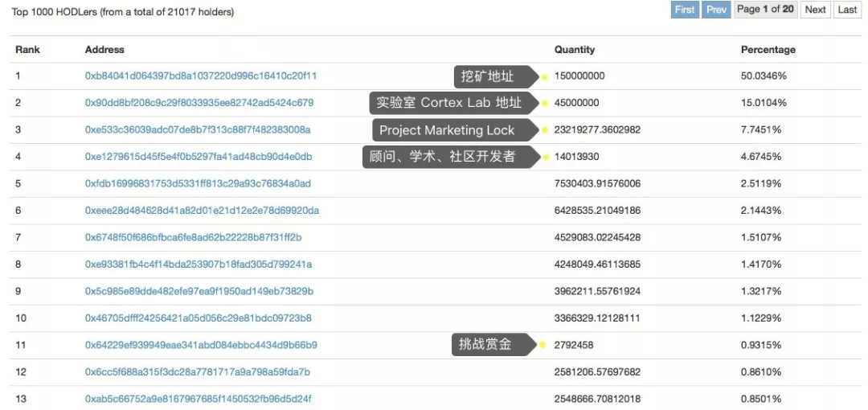This screenshot has width=868, height=410.
Task: Select percentage 2.1443%
Action: tap(761, 211)
